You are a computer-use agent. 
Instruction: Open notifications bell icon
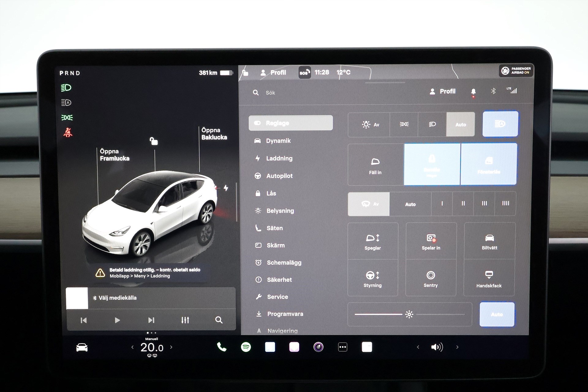[473, 92]
